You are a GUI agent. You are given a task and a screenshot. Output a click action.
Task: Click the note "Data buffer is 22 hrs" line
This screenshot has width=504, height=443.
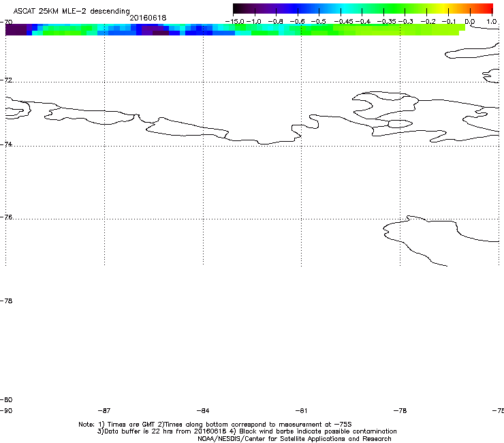(x=247, y=431)
